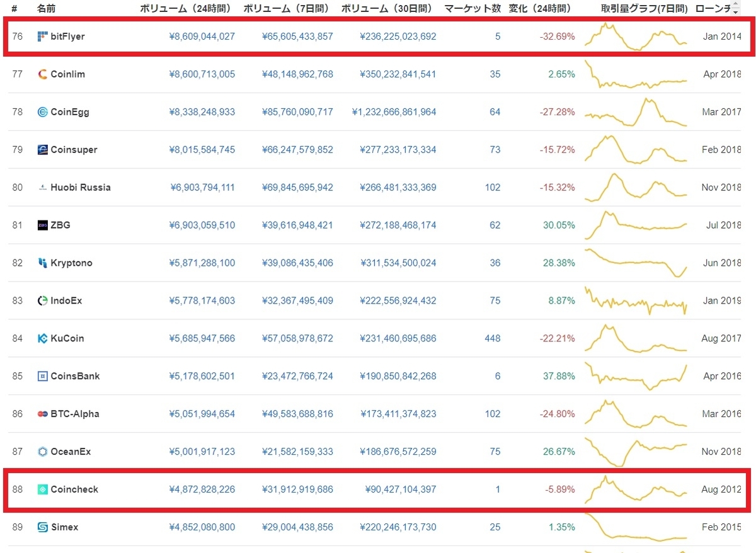
Task: Open the ZBG exchange link
Action: pos(60,225)
